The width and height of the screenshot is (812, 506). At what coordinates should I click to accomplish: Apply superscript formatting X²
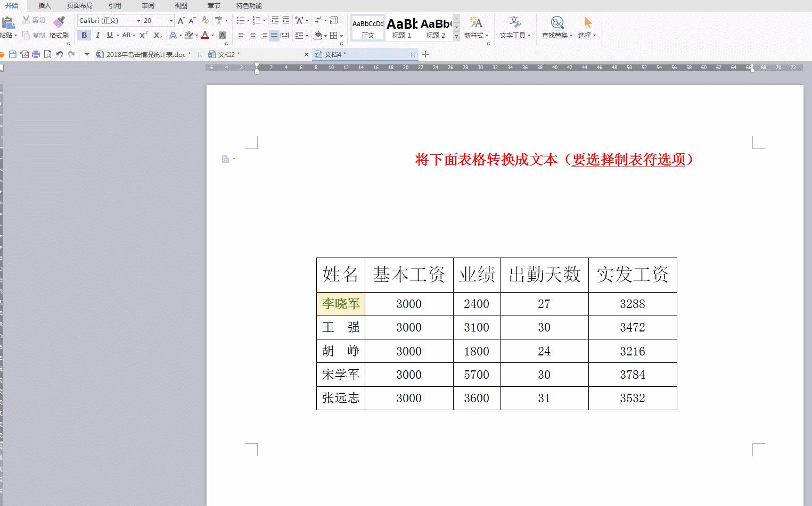point(142,35)
